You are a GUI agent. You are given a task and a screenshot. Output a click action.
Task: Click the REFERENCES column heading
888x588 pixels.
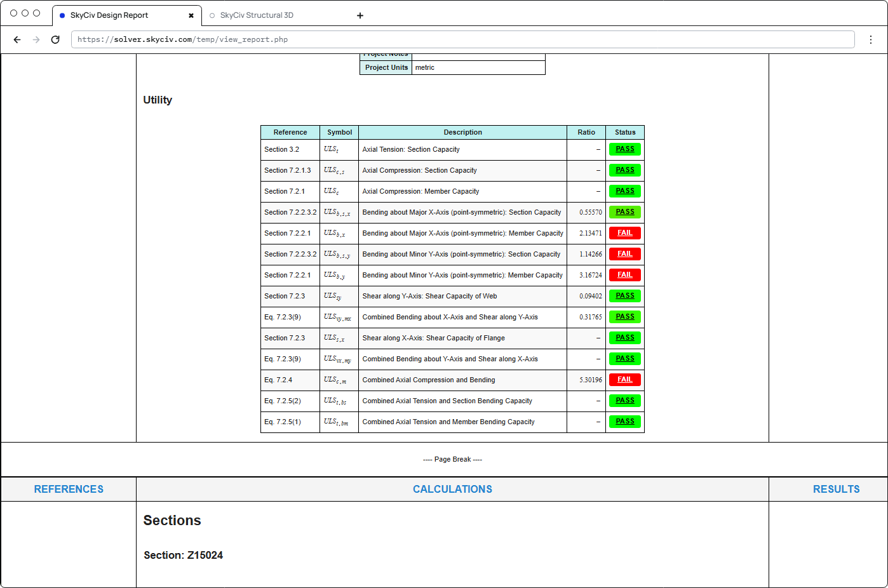pos(69,489)
